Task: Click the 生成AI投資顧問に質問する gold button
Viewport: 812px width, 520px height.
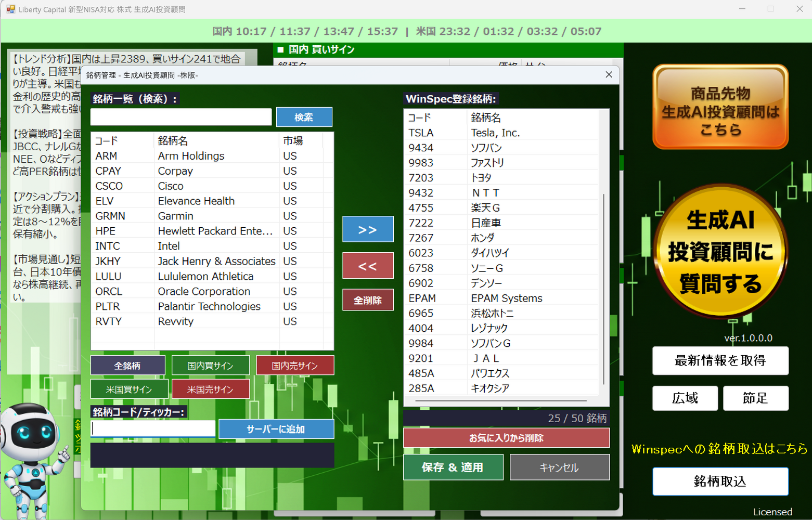Action: point(720,251)
